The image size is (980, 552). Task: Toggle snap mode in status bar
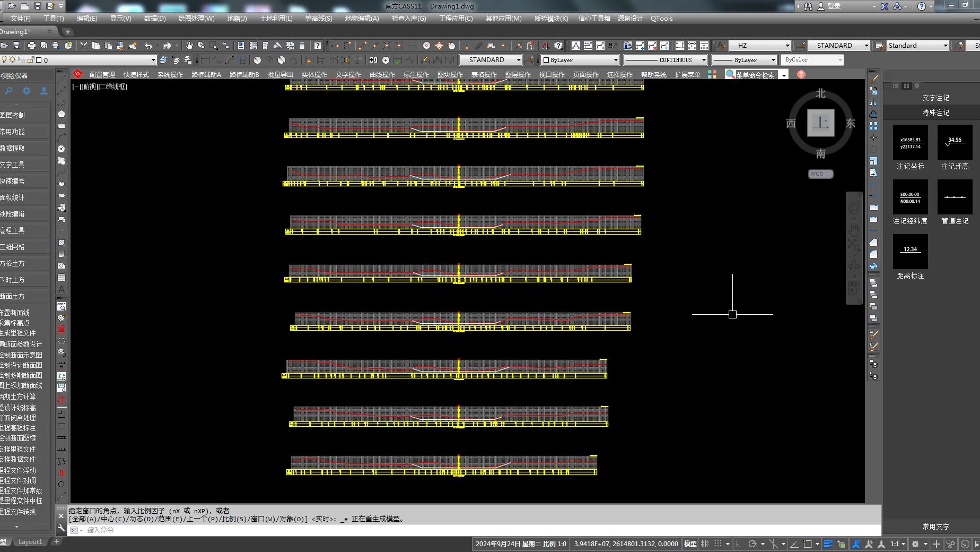717,544
